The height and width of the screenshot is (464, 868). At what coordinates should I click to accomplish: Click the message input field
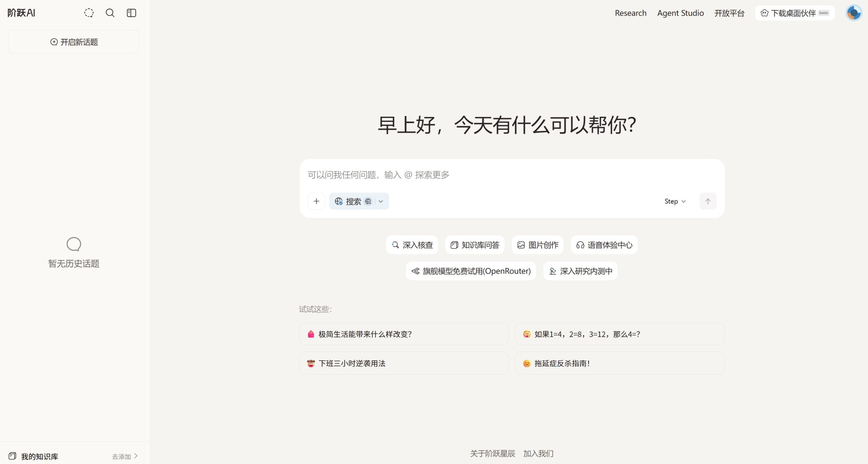tap(475, 175)
